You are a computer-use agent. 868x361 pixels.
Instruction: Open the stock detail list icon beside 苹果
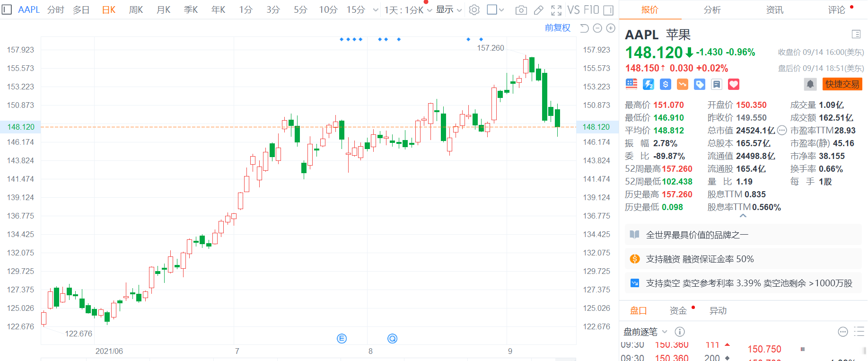pyautogui.click(x=856, y=34)
